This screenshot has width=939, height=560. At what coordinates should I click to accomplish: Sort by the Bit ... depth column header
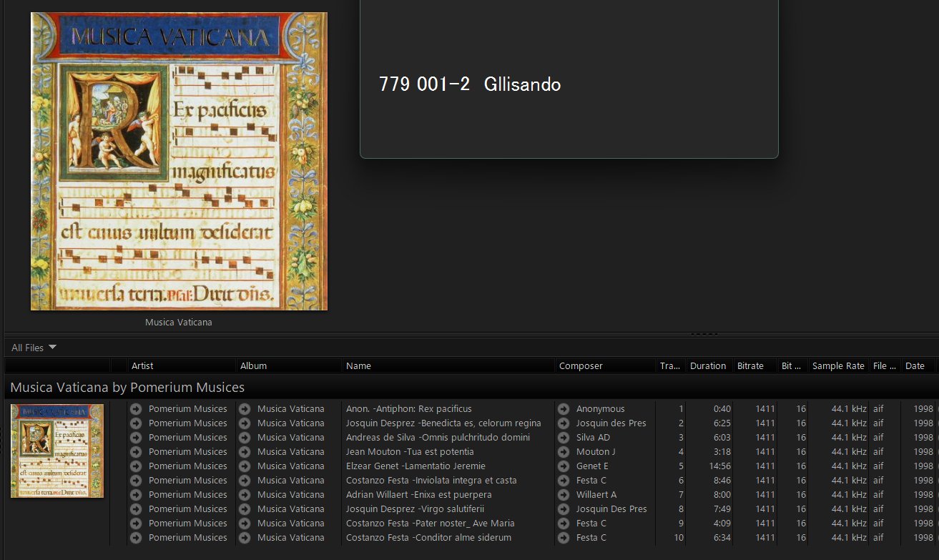pyautogui.click(x=792, y=365)
